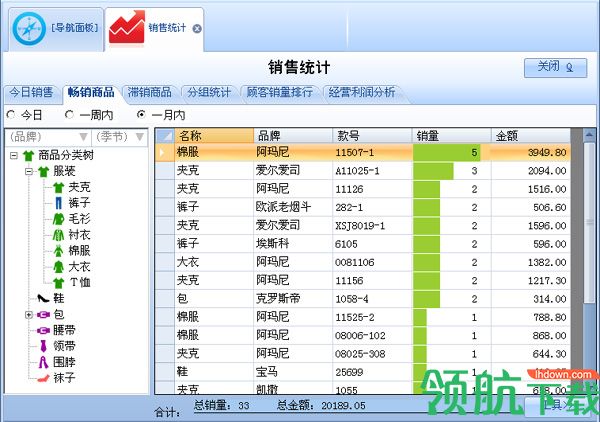Collapse the 服装 tree node

point(29,171)
